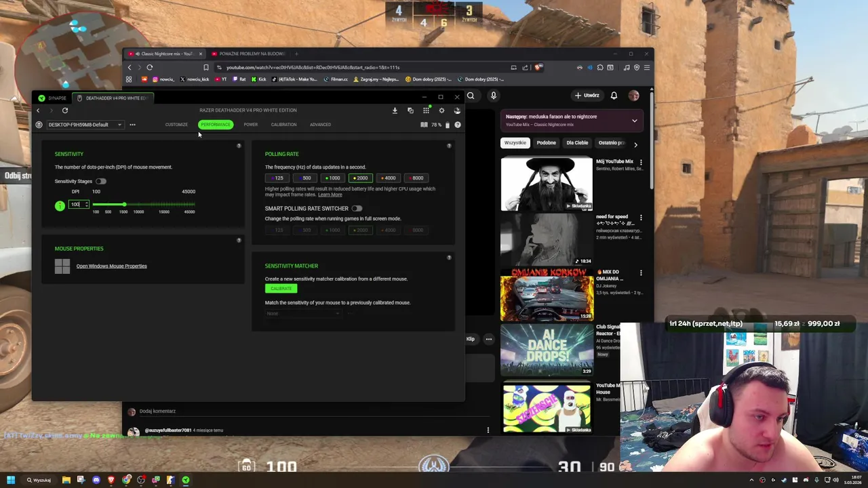The width and height of the screenshot is (868, 488).
Task: Refresh Razer Synapse device page
Action: point(65,110)
